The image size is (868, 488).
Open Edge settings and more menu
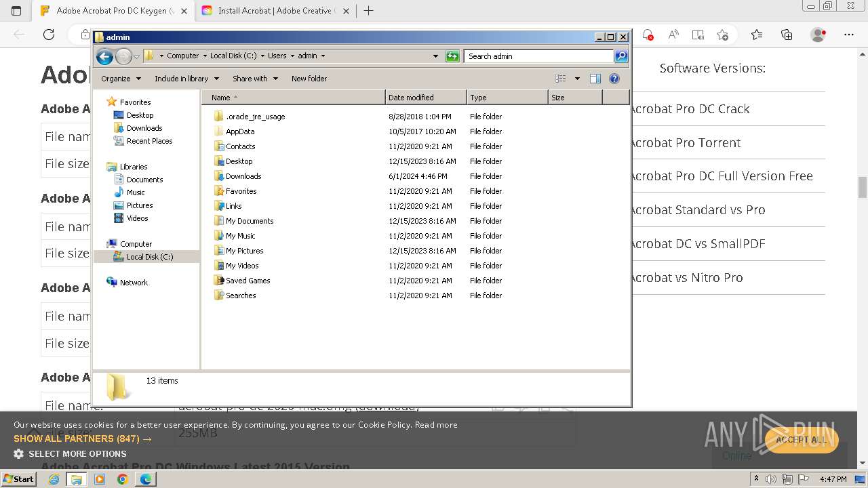[849, 35]
